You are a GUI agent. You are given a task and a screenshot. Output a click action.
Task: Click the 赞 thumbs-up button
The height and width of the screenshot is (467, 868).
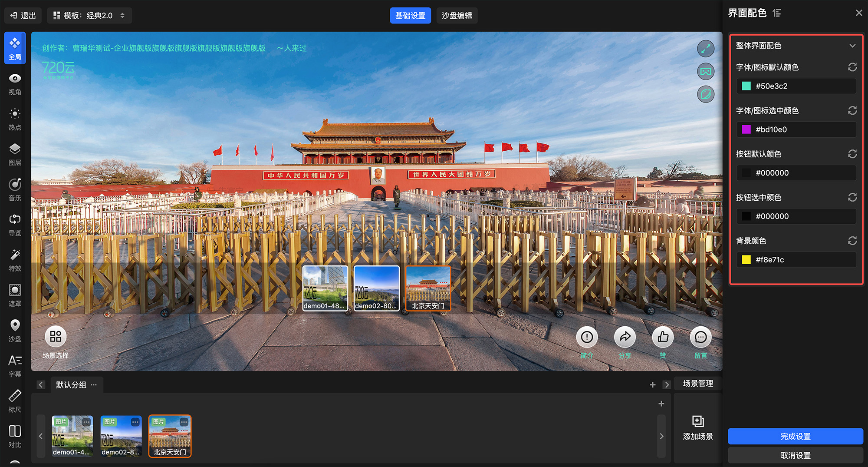click(x=663, y=337)
